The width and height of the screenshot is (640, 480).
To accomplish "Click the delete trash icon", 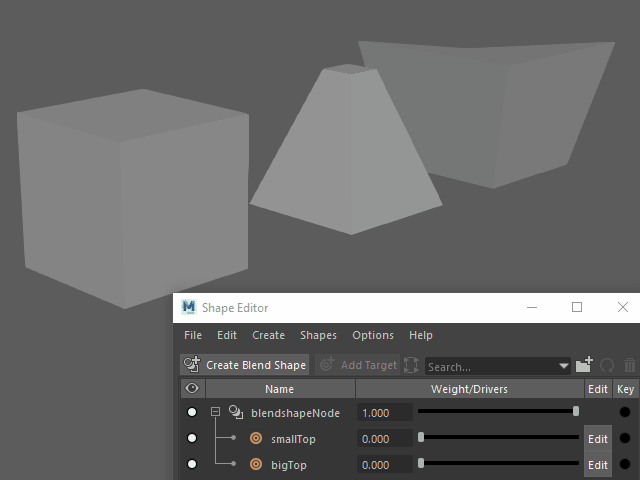I will tap(630, 365).
